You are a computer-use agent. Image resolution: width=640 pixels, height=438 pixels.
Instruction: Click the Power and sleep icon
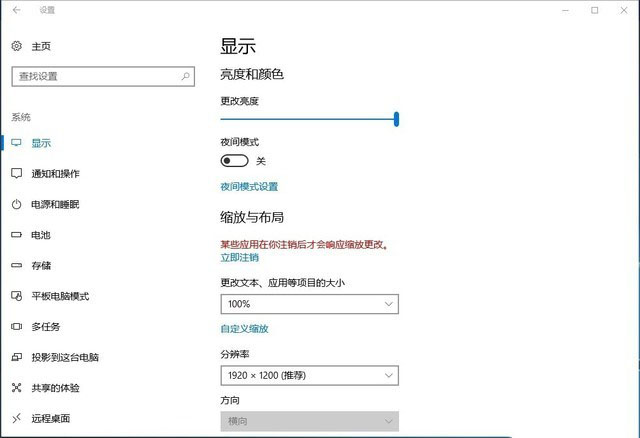pos(16,205)
